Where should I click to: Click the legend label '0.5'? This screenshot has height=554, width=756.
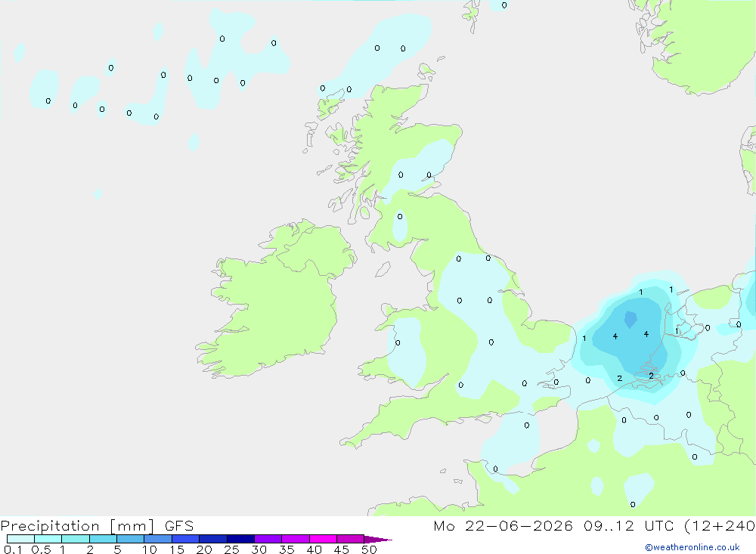[41, 549]
